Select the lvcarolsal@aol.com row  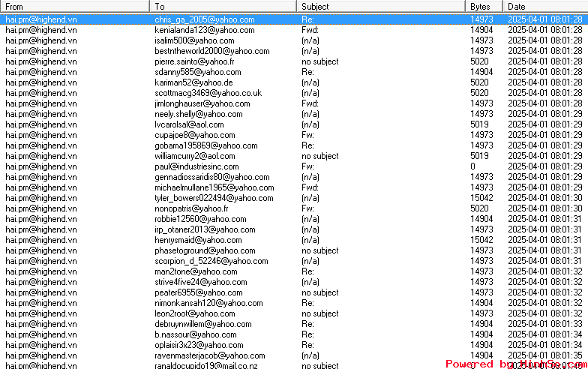pyautogui.click(x=294, y=124)
